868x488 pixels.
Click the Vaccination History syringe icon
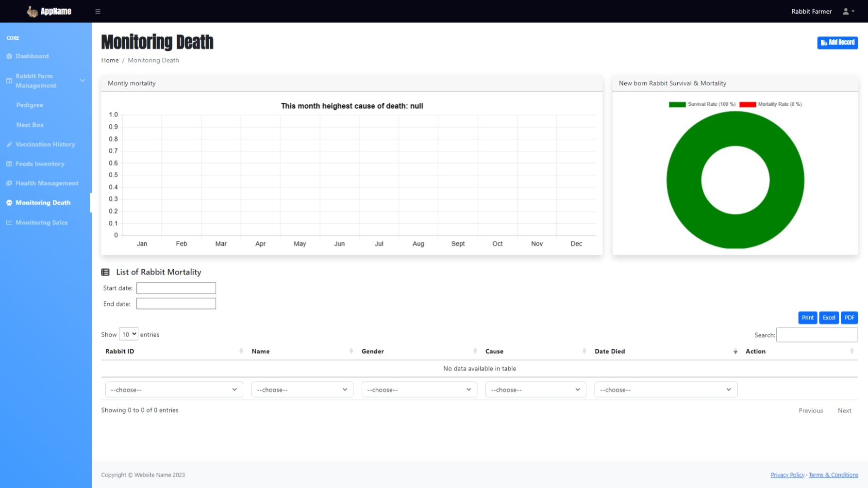9,145
